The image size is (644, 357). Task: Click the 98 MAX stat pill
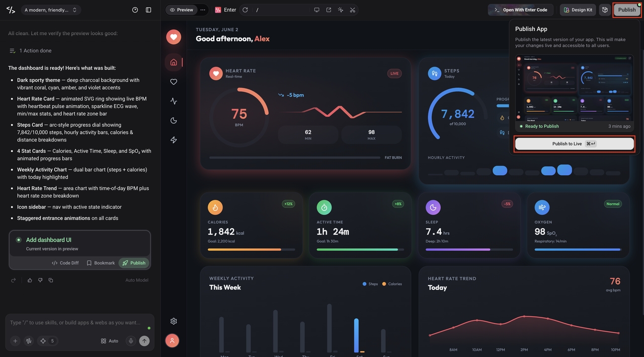pyautogui.click(x=371, y=134)
